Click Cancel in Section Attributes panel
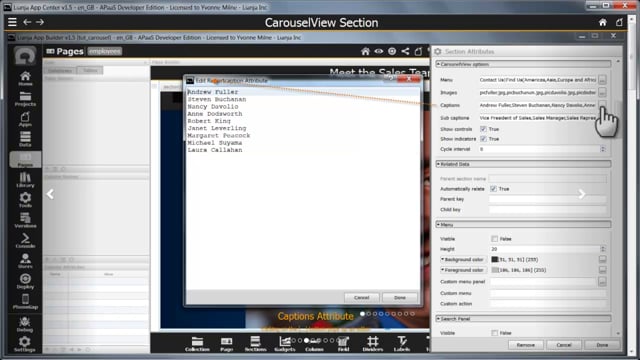The width and height of the screenshot is (640, 360). (564, 345)
